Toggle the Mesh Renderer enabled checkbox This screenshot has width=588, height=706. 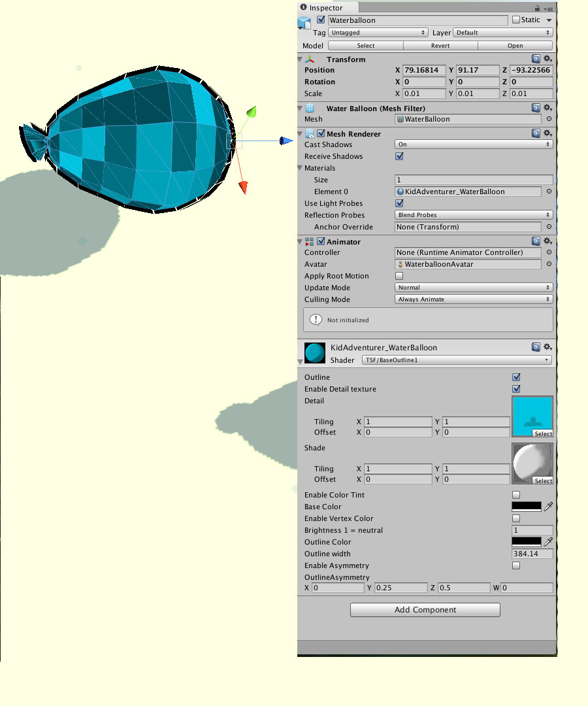pyautogui.click(x=321, y=133)
